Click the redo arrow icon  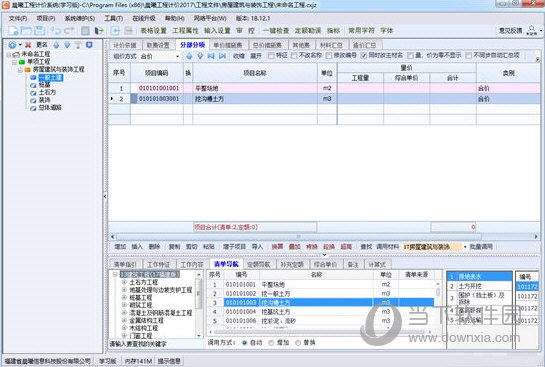[x=69, y=31]
